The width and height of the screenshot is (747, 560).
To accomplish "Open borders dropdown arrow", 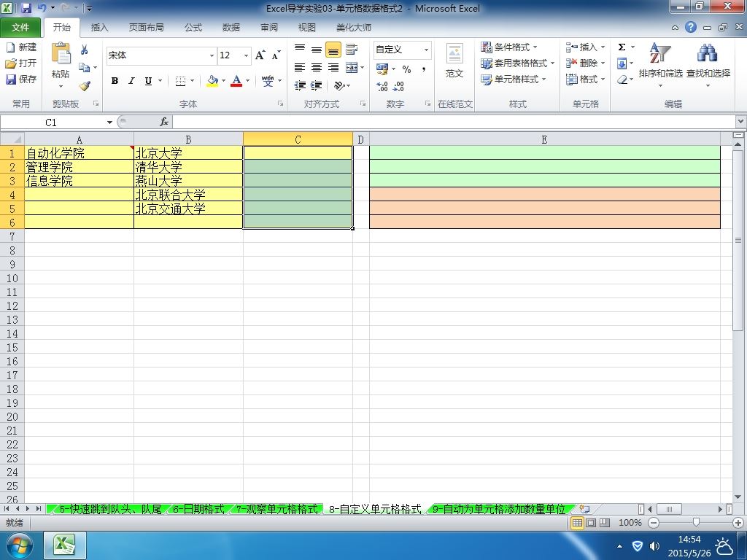I will 192,81.
